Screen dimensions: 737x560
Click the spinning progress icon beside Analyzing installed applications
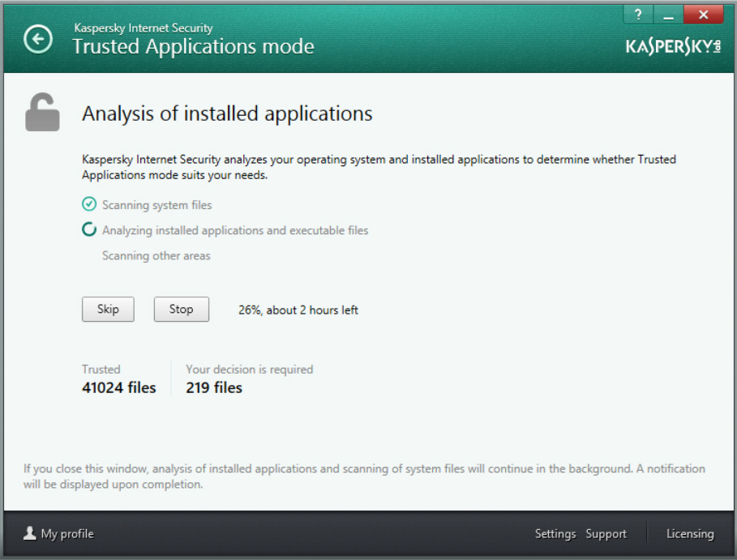coord(89,229)
